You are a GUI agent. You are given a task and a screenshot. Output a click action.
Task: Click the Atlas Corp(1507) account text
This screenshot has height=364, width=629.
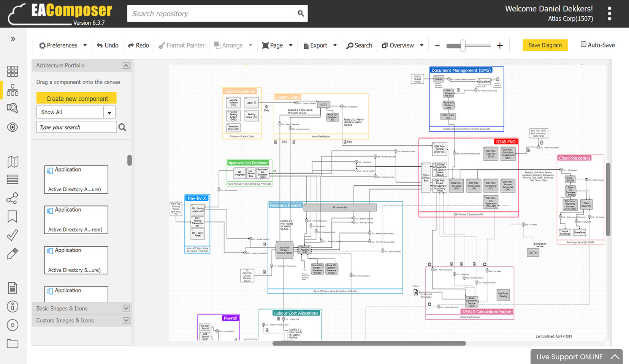(570, 19)
